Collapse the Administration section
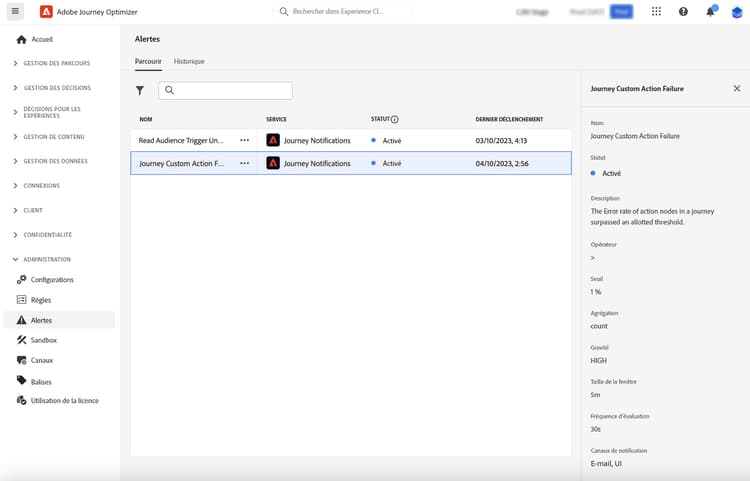This screenshot has height=481, width=750. 42,259
